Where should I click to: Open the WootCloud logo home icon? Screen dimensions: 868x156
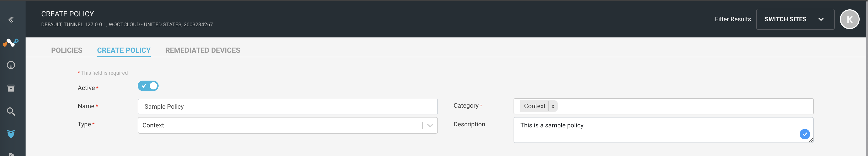[10, 43]
